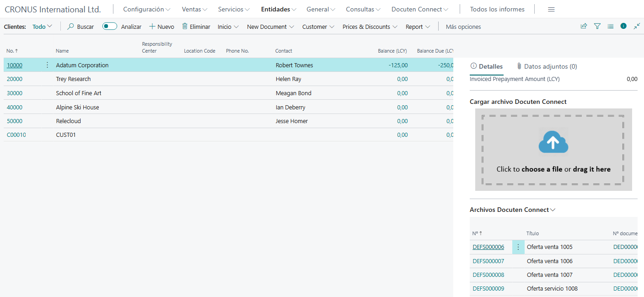644x297 pixels.
Task: Open row options for Adatum Corporation
Action: point(47,65)
